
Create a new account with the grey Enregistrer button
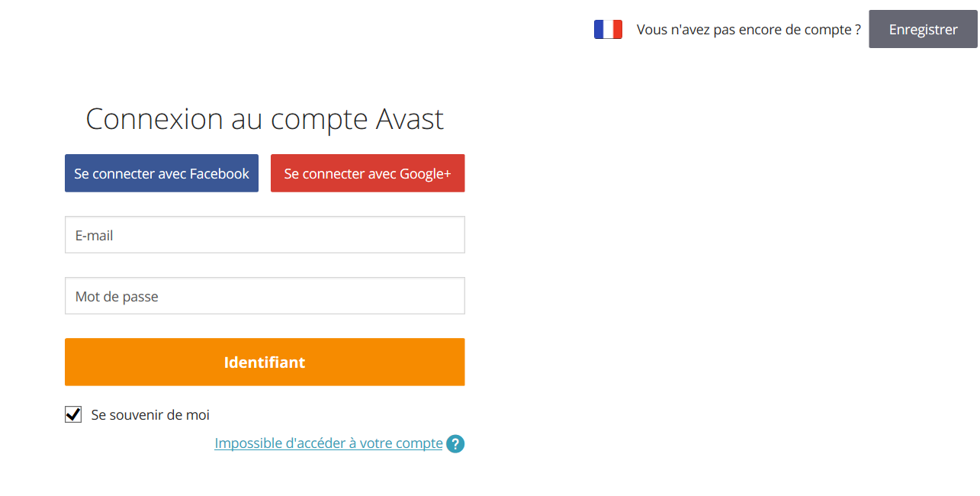923,30
